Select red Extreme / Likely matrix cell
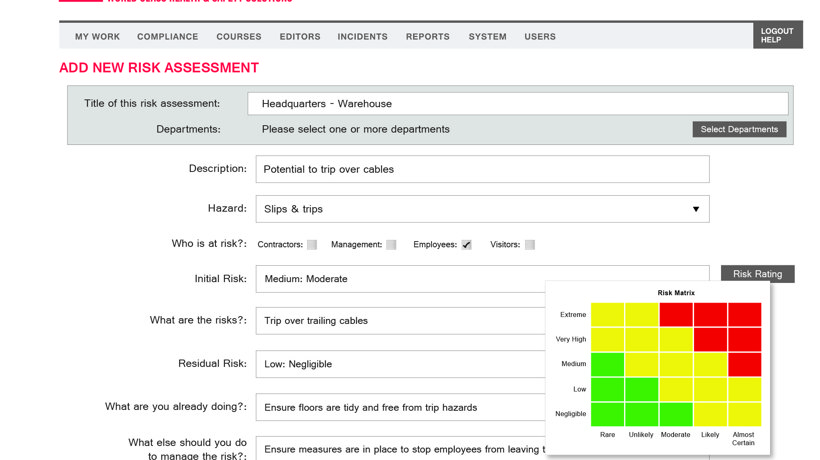The image size is (820, 460). click(710, 315)
